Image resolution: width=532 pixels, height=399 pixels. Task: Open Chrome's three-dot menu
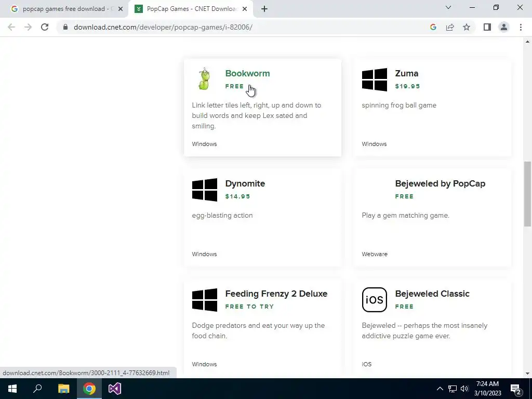(x=521, y=27)
